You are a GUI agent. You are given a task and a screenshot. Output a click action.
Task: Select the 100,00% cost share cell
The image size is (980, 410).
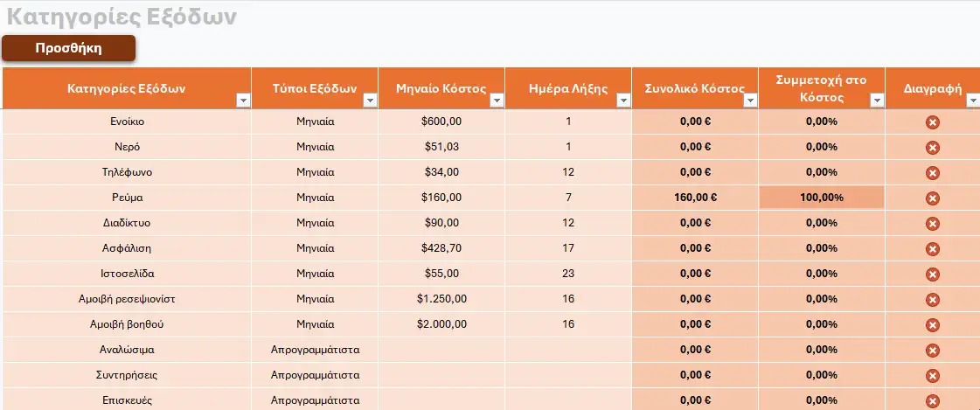click(x=821, y=198)
